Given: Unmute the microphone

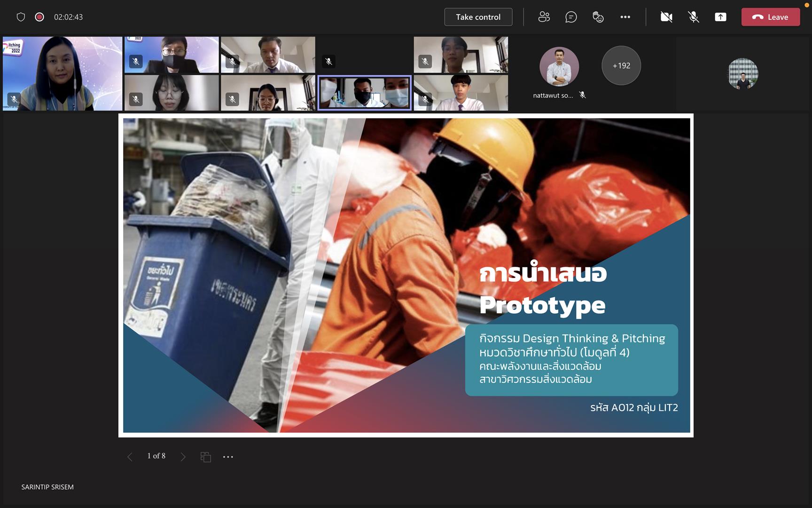Looking at the screenshot, I should [x=694, y=17].
